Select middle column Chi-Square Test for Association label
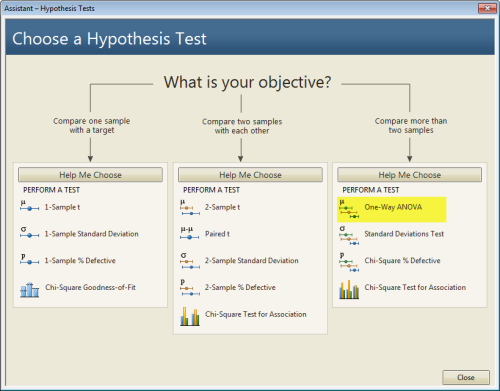 click(x=256, y=314)
